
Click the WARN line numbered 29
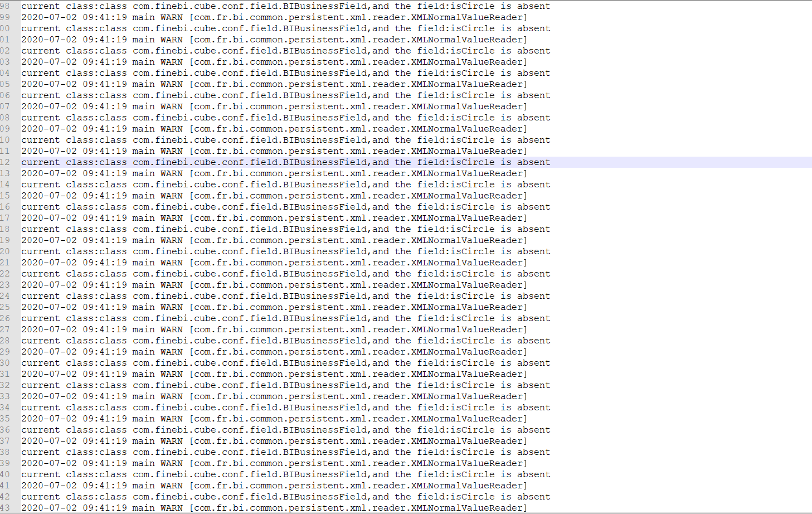[x=274, y=352]
